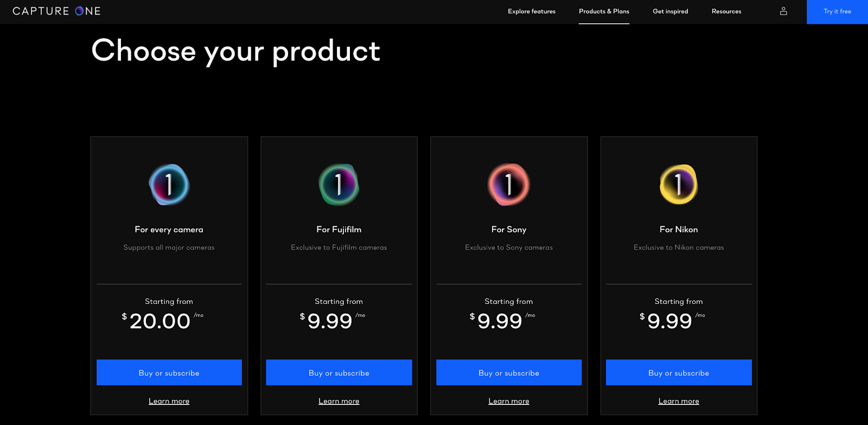Click the Capture One logo
Viewport: 868px width, 425px height.
(56, 11)
